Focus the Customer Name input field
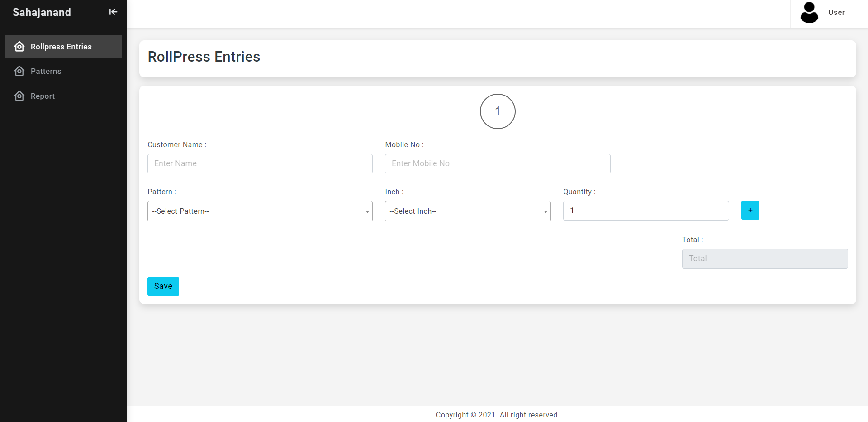This screenshot has width=868, height=422. tap(260, 163)
